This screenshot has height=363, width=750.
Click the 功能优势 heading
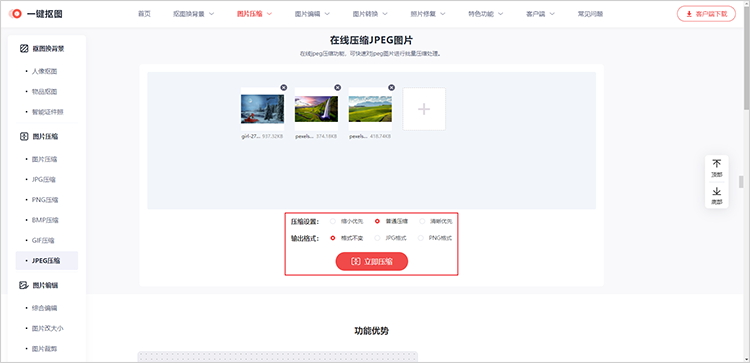pos(372,331)
